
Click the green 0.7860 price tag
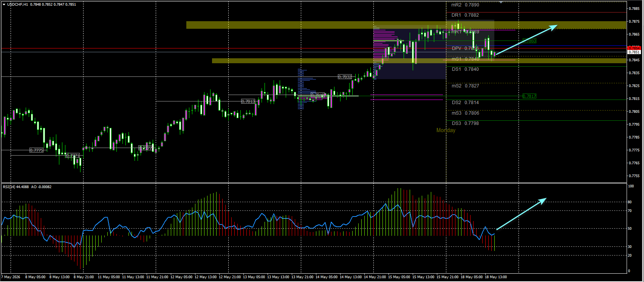pos(529,41)
